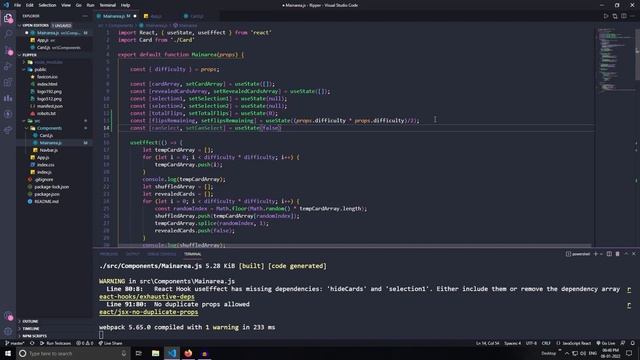Viewport: 640px width, 360px height.
Task: Expand the node_modules folder
Action: [49, 62]
